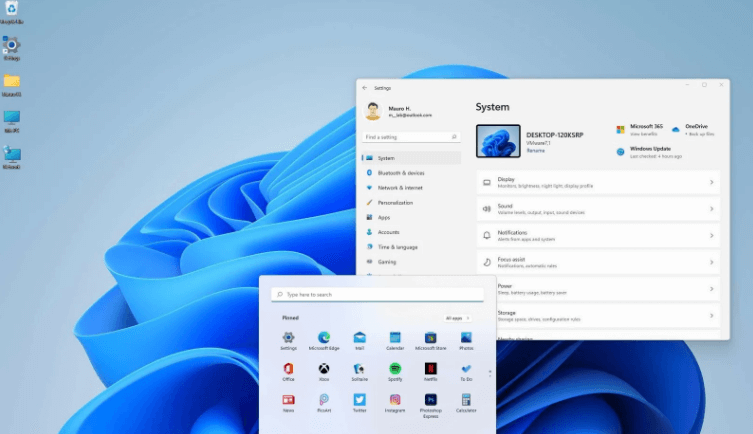The width and height of the screenshot is (753, 434).
Task: Open the Mauro H. account profile
Action: tap(398, 111)
